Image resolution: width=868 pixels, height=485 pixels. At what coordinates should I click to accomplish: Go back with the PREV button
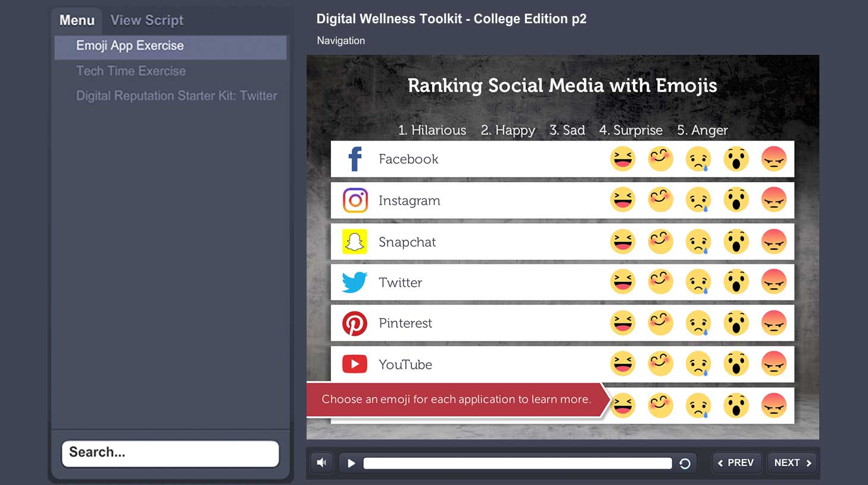pyautogui.click(x=736, y=463)
